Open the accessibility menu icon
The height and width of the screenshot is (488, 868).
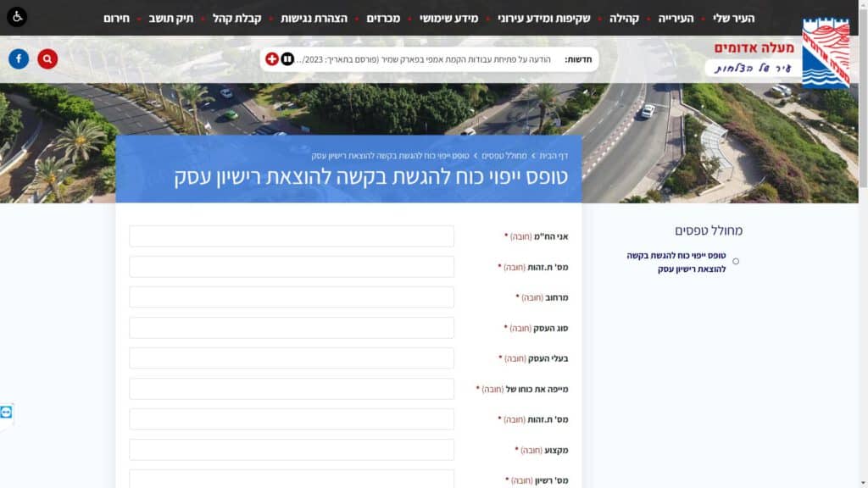[17, 17]
